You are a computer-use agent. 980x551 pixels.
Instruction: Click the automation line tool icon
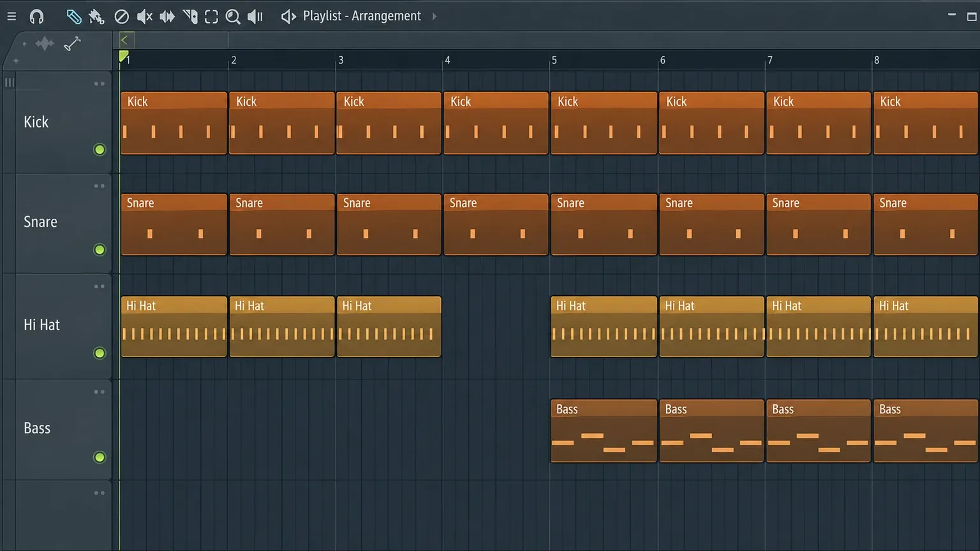click(72, 43)
